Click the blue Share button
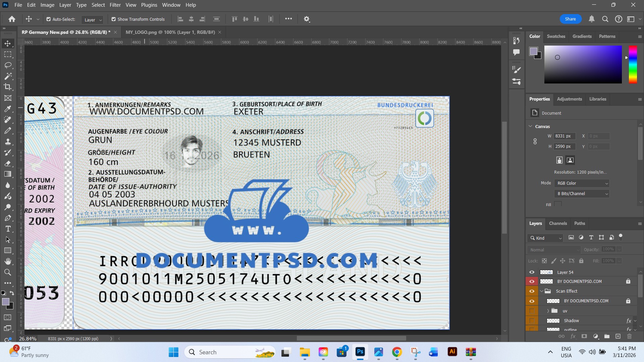This screenshot has width=644, height=362. pyautogui.click(x=570, y=19)
